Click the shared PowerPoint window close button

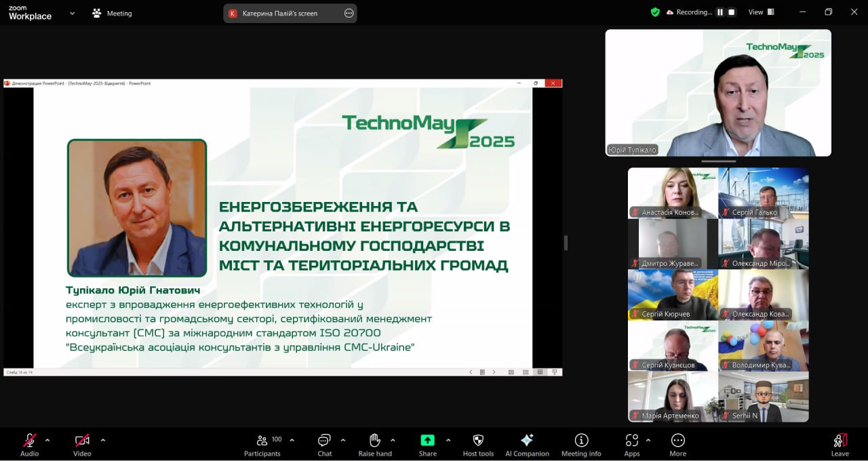click(x=553, y=83)
